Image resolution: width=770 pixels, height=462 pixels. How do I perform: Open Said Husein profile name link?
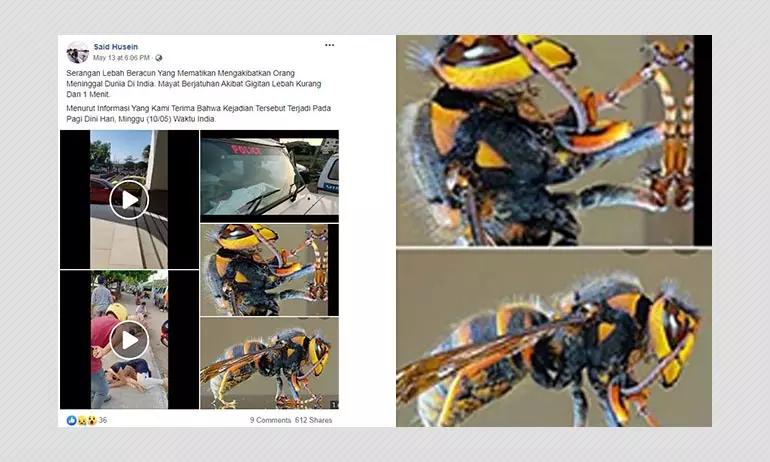[116, 47]
